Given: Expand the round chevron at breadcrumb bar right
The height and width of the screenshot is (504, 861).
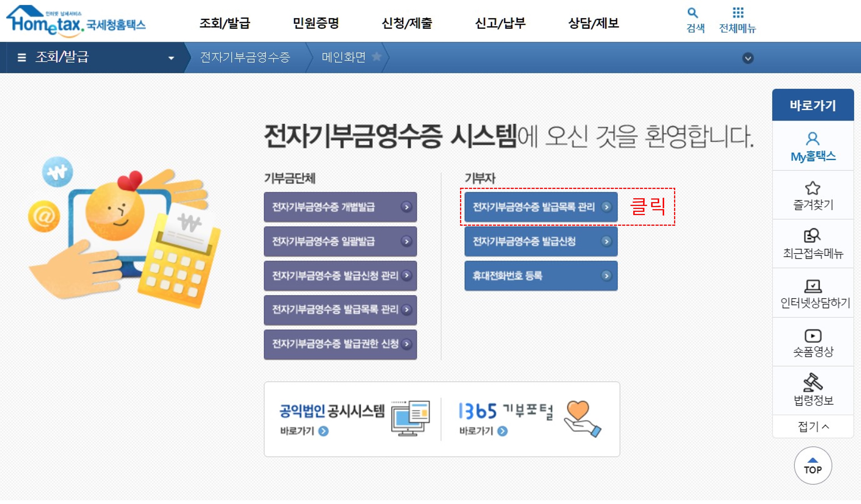Looking at the screenshot, I should 748,58.
